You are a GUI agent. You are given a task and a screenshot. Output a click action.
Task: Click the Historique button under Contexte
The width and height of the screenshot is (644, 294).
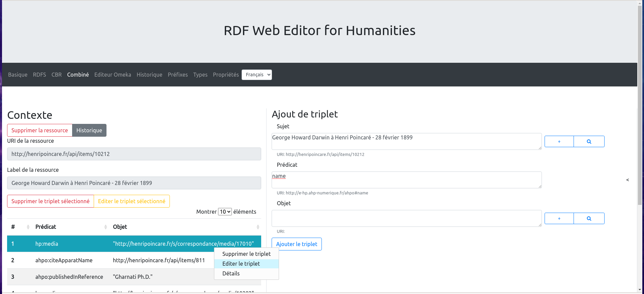(89, 130)
